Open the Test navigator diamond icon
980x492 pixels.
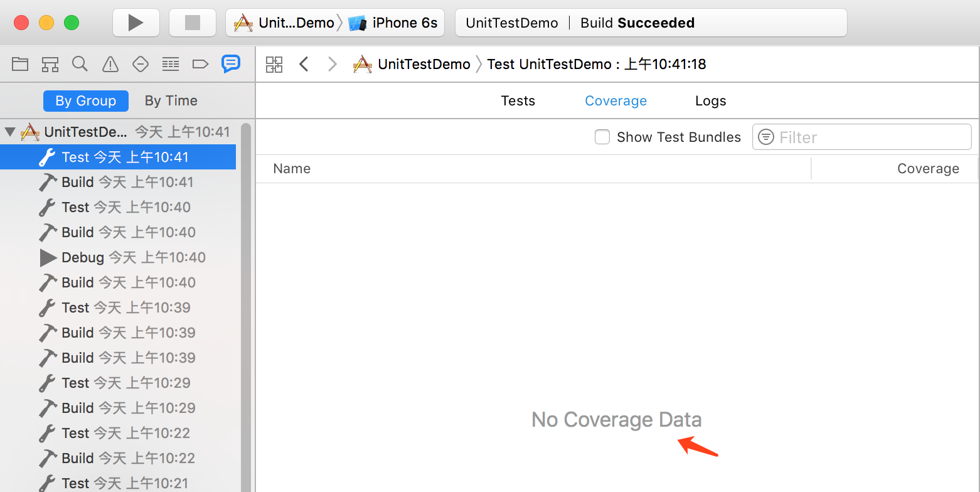pos(141,63)
